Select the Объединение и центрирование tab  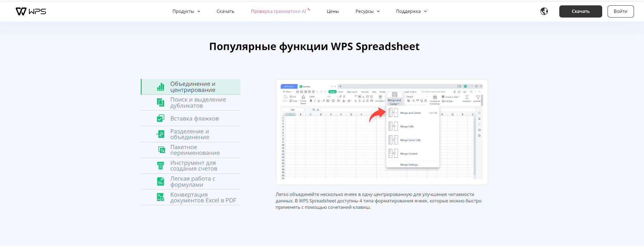click(191, 87)
